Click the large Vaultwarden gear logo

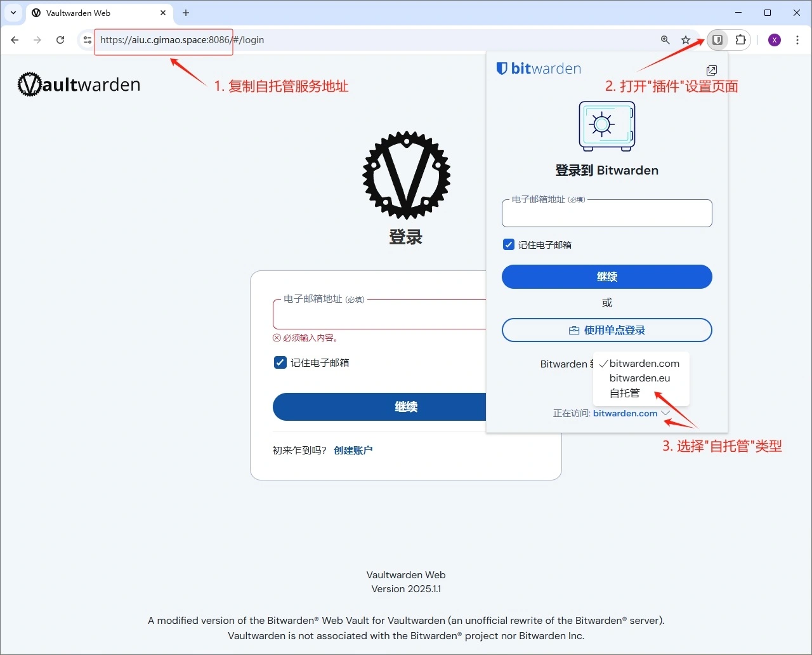pos(406,176)
